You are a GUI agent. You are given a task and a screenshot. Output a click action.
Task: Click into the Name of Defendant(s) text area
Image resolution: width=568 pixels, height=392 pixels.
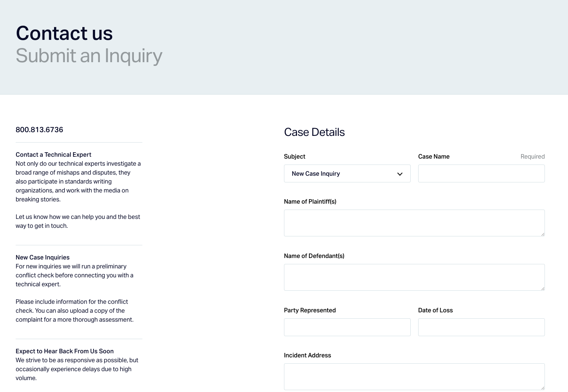414,277
